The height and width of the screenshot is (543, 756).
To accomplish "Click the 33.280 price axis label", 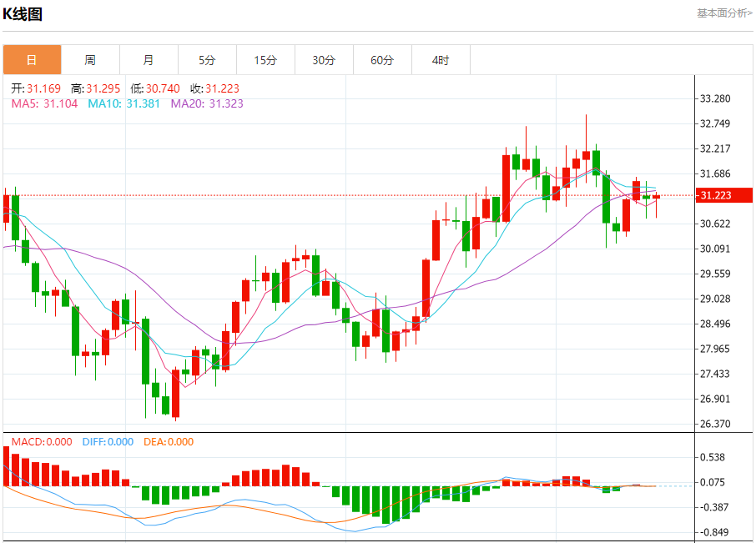I will click(x=715, y=98).
